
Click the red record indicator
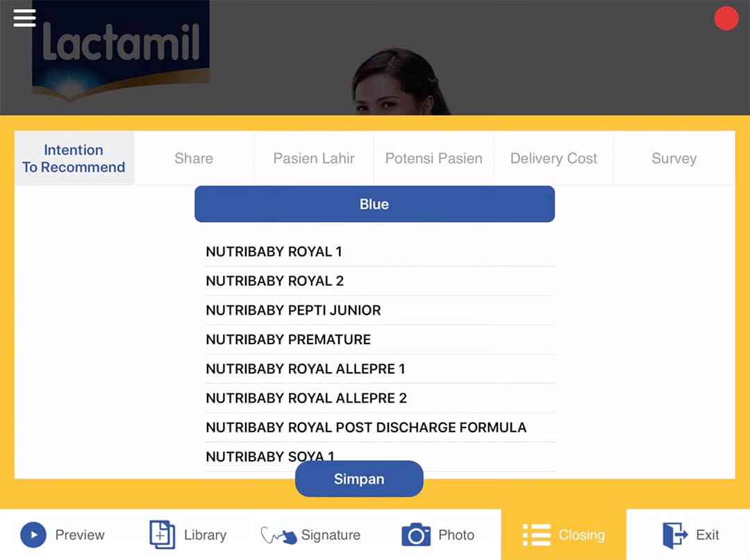726,19
